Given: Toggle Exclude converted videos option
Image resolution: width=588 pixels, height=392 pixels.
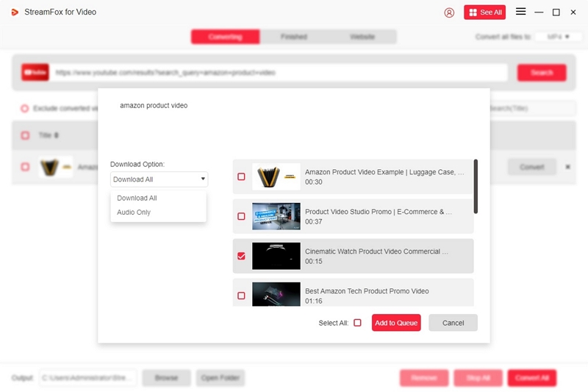Looking at the screenshot, I should [x=25, y=108].
